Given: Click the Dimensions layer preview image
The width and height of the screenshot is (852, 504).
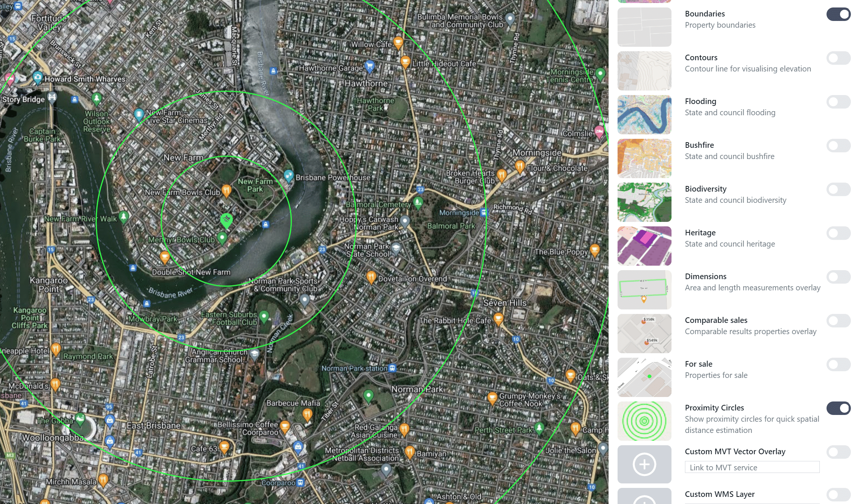Looking at the screenshot, I should coord(644,290).
